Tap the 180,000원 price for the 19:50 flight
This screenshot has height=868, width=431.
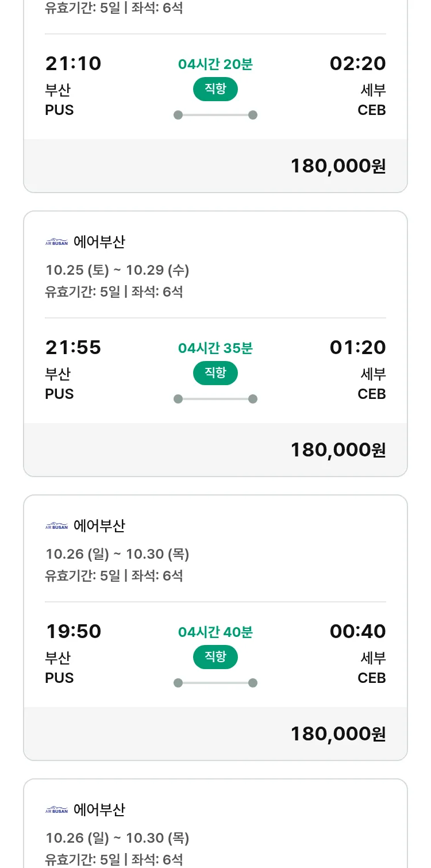pos(338,734)
